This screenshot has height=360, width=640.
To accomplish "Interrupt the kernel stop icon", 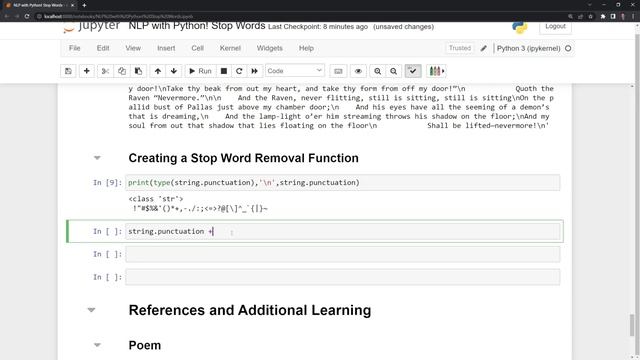I will point(224,71).
